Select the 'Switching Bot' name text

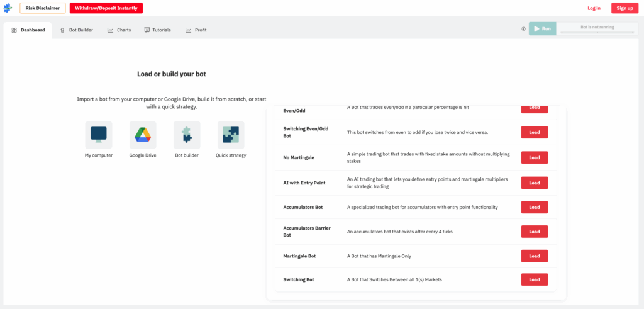(299, 280)
